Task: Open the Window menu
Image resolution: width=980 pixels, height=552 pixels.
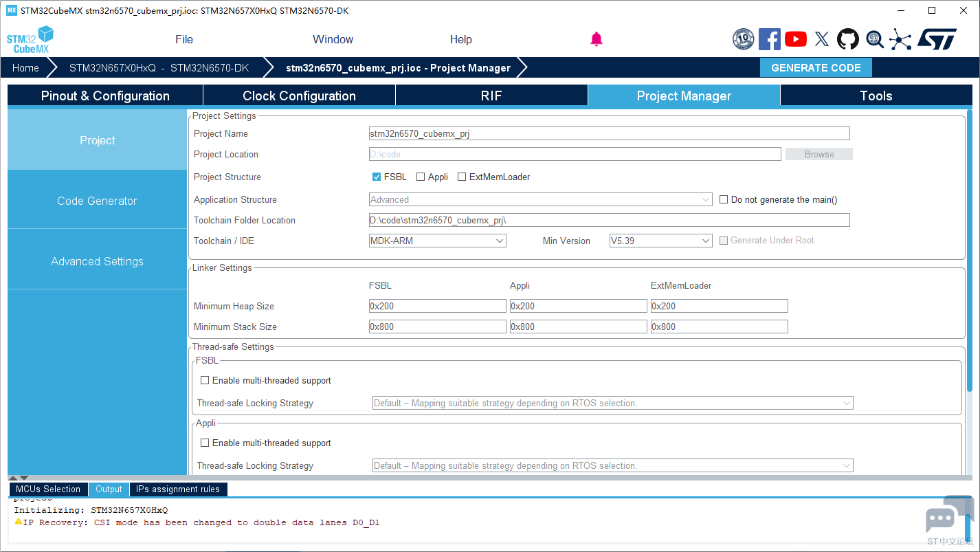Action: (x=333, y=39)
